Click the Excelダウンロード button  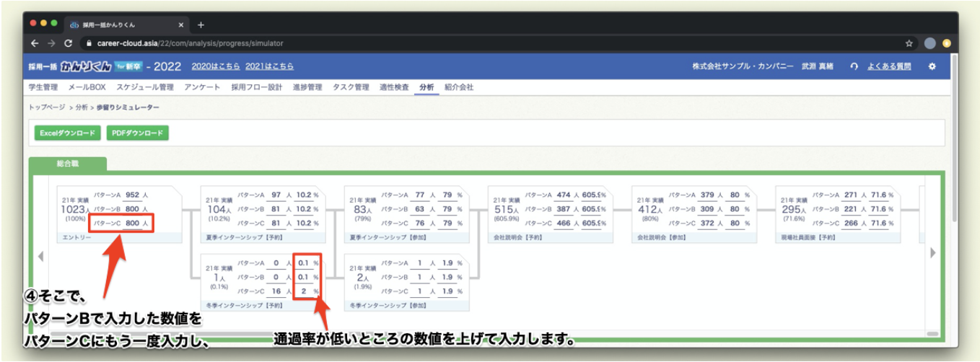(68, 133)
